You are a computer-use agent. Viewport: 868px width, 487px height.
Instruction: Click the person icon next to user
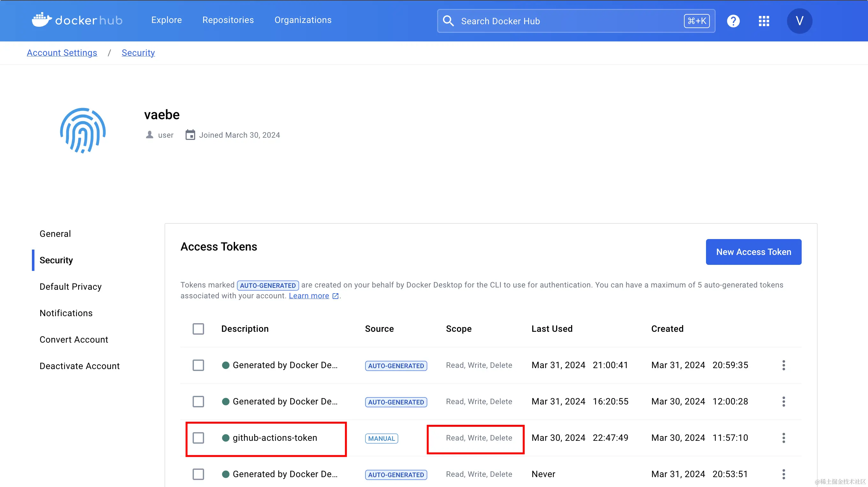pyautogui.click(x=149, y=135)
